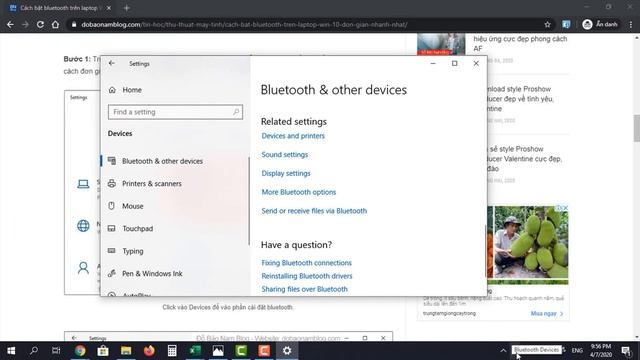Go back with the Settings back arrow
The height and width of the screenshot is (360, 640).
click(x=111, y=63)
